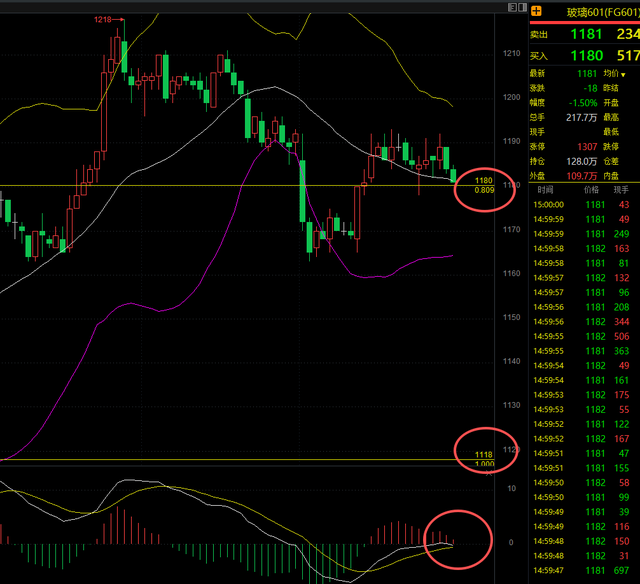640x584 pixels.
Task: Click the 玻璃601(FG601) contract title
Action: pyautogui.click(x=603, y=13)
